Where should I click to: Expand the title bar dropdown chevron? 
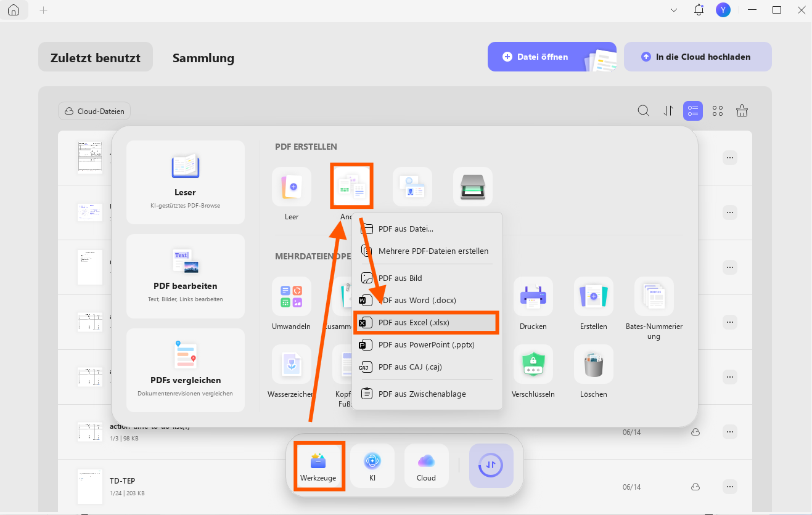click(x=674, y=10)
